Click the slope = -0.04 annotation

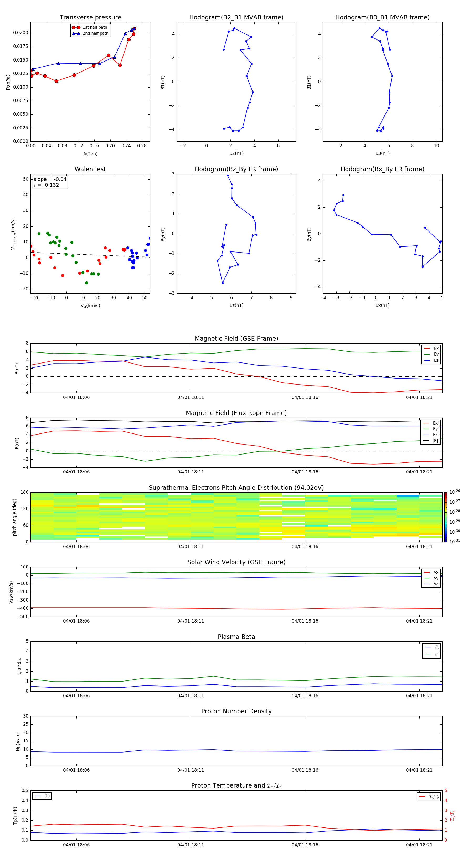tap(50, 179)
